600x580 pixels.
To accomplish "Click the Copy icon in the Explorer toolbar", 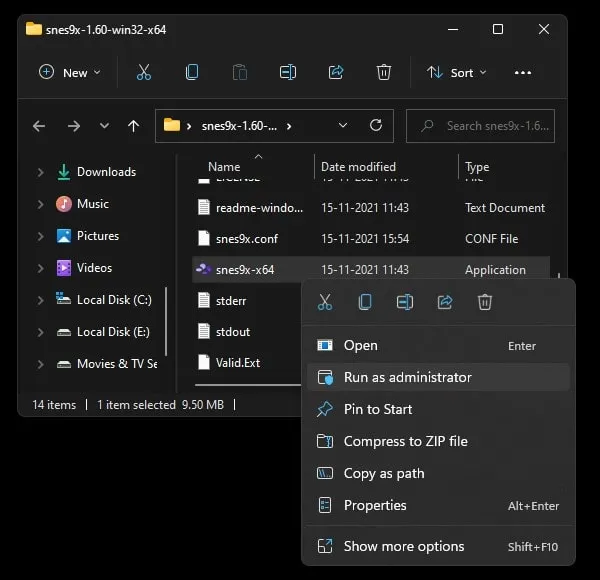I will pyautogui.click(x=192, y=72).
